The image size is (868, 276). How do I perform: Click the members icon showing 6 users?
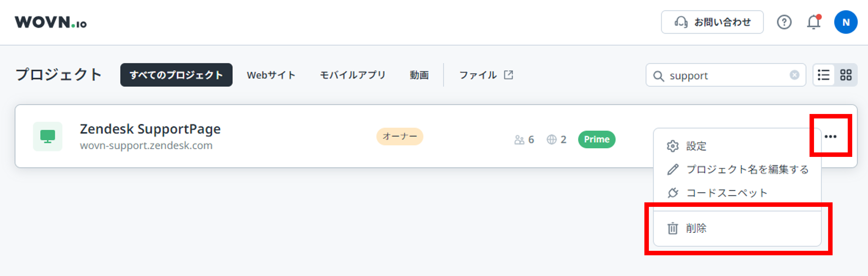pos(520,140)
